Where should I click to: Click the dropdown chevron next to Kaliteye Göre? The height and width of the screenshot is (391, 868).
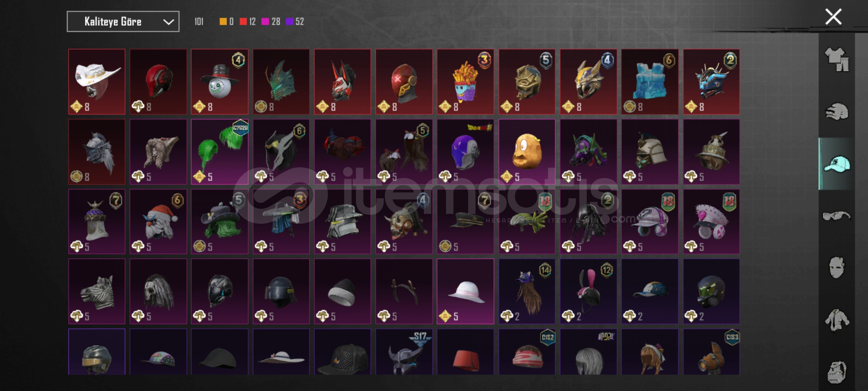168,22
